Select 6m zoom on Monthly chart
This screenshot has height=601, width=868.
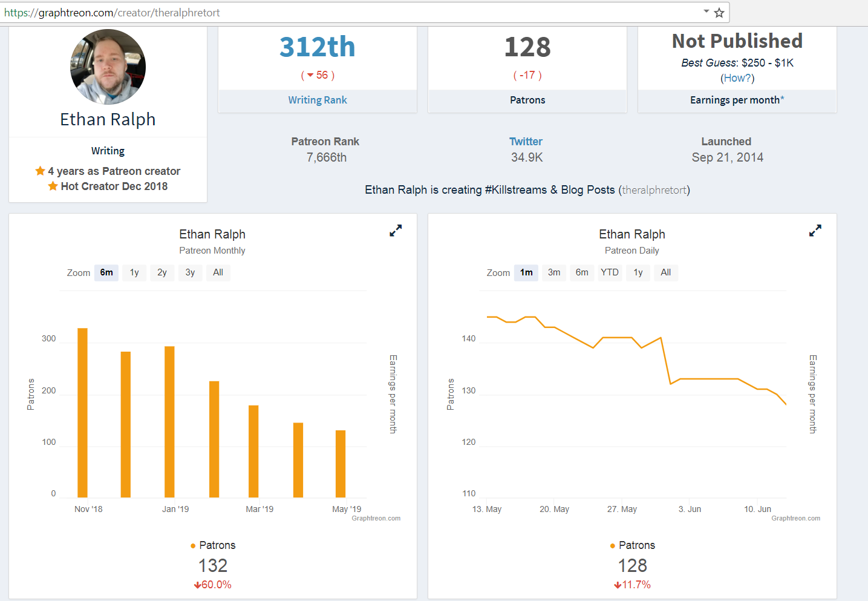tap(106, 272)
